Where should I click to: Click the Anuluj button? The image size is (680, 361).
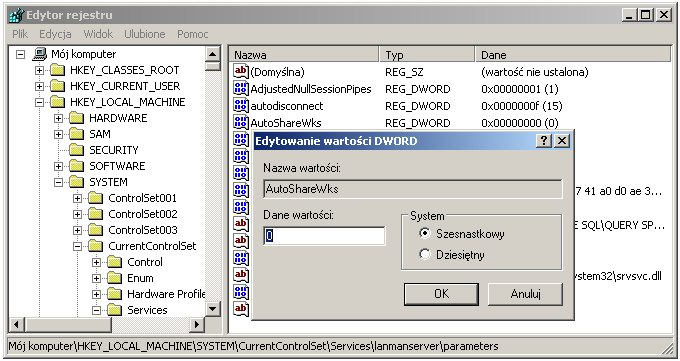coord(525,294)
